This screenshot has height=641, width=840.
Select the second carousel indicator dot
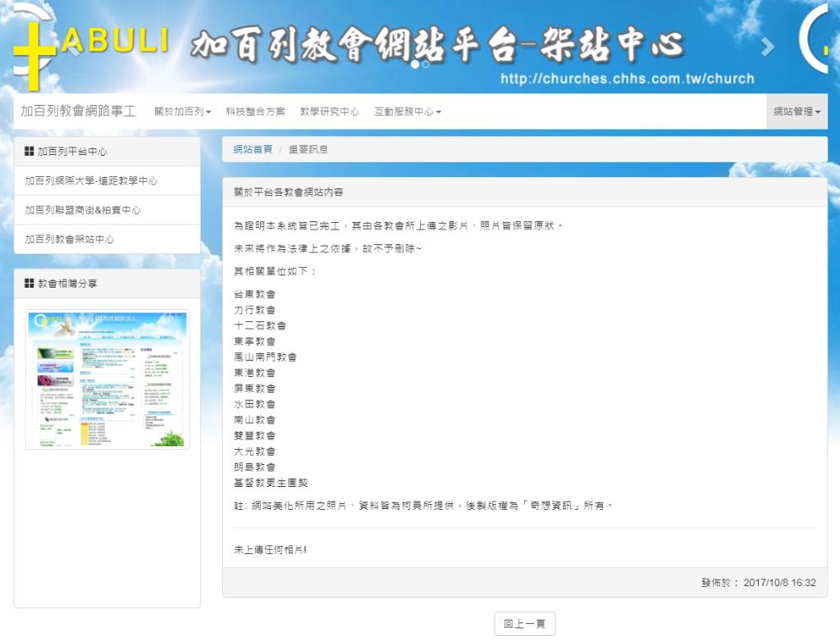426,64
